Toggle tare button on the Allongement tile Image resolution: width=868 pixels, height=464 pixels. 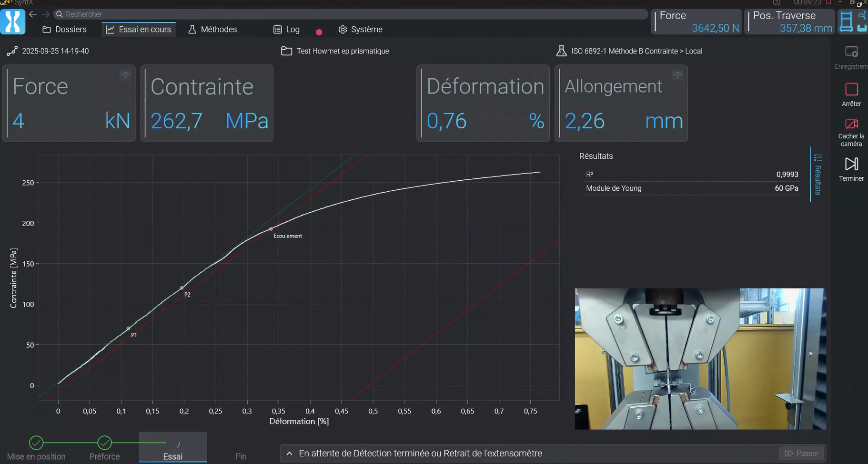coord(677,75)
